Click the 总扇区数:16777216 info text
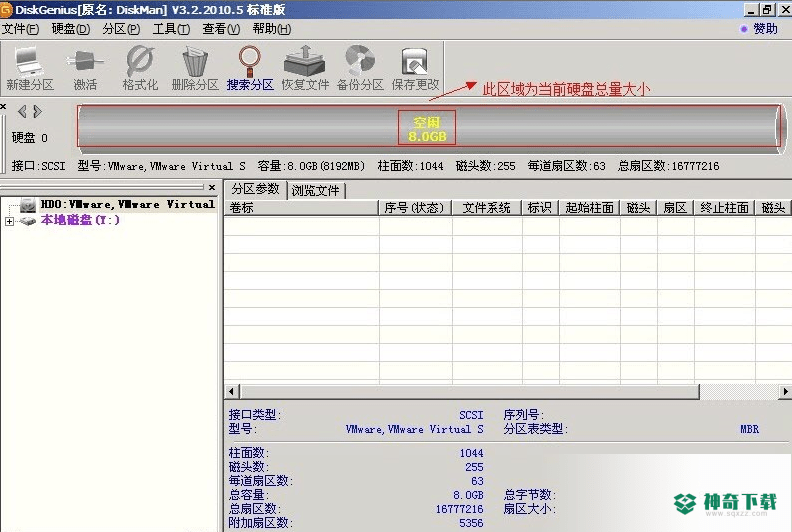 coord(668,166)
